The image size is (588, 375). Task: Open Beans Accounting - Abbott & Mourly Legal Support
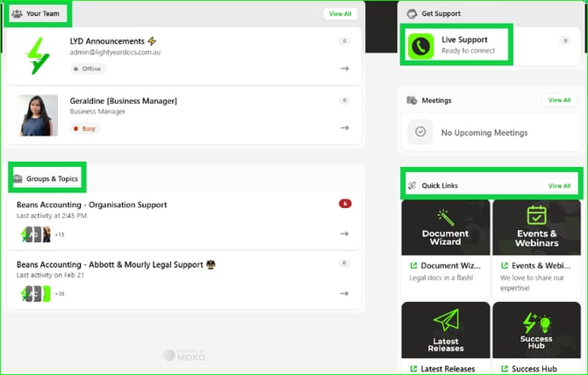coord(111,263)
